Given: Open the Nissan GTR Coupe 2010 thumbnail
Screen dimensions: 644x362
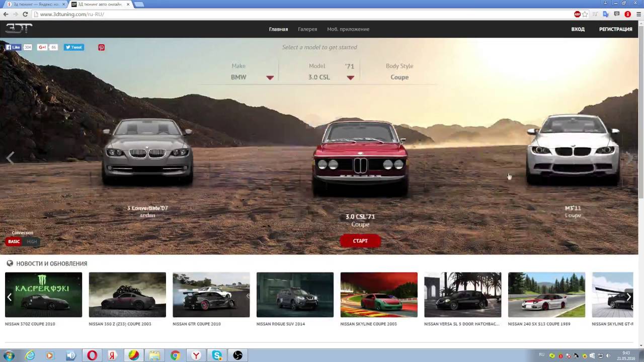Looking at the screenshot, I should point(211,295).
